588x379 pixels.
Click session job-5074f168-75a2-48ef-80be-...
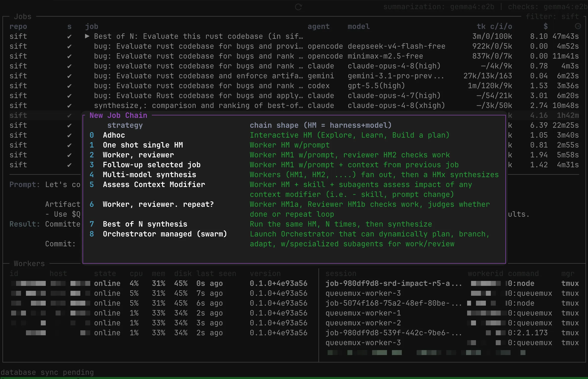pyautogui.click(x=394, y=303)
